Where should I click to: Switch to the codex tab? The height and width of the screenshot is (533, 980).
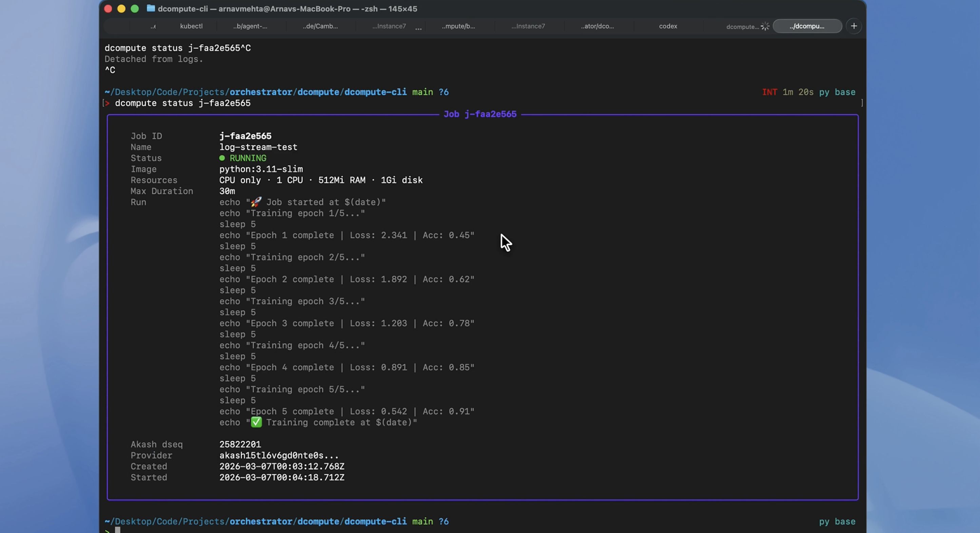pyautogui.click(x=668, y=26)
